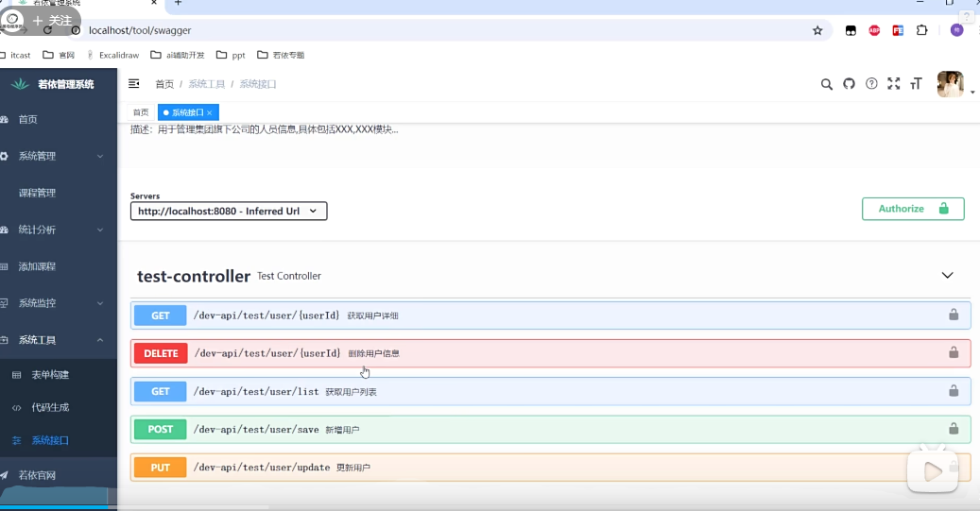Open the user avatar menu
The width and height of the screenshot is (980, 511).
click(x=950, y=84)
